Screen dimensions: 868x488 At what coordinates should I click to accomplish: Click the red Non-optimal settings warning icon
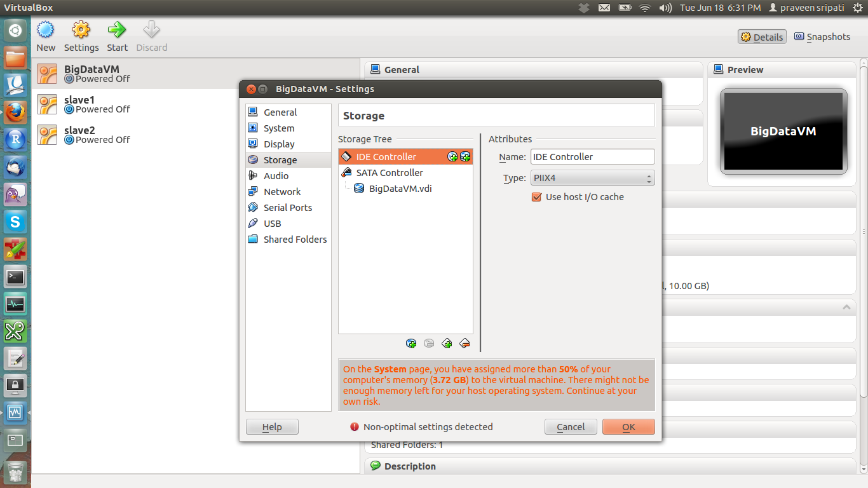click(x=355, y=427)
